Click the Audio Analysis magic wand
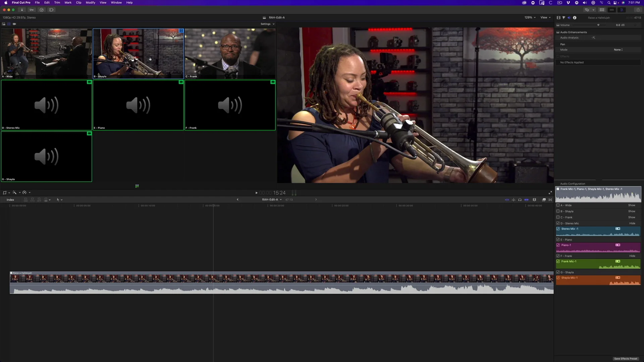 [593, 38]
